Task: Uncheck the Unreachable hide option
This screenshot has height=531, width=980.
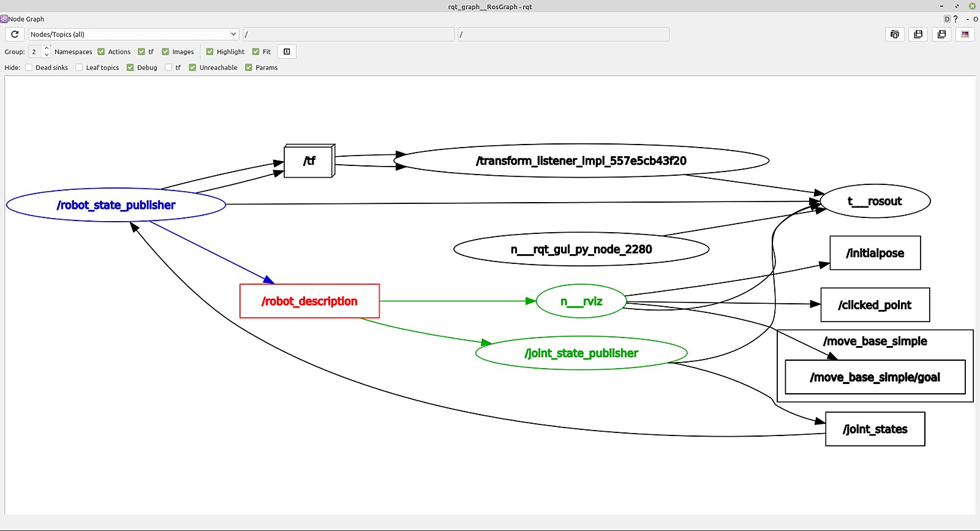Action: pos(192,67)
